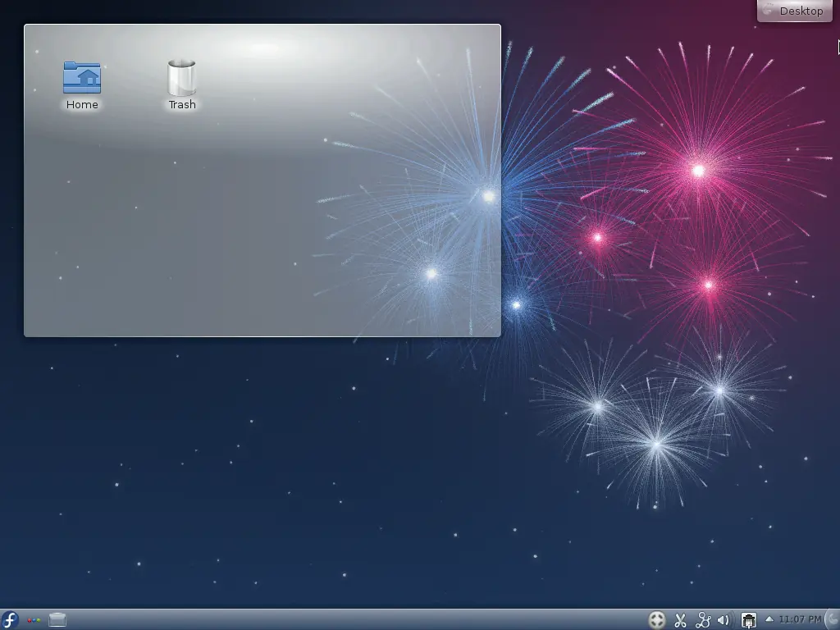Open the Desktop toolbox button

pos(795,11)
